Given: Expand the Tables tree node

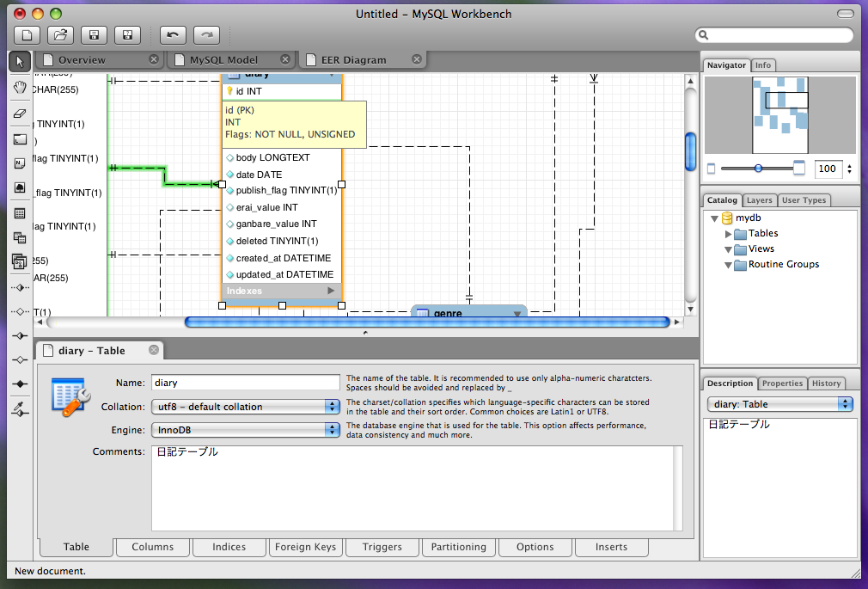Looking at the screenshot, I should pyautogui.click(x=728, y=234).
